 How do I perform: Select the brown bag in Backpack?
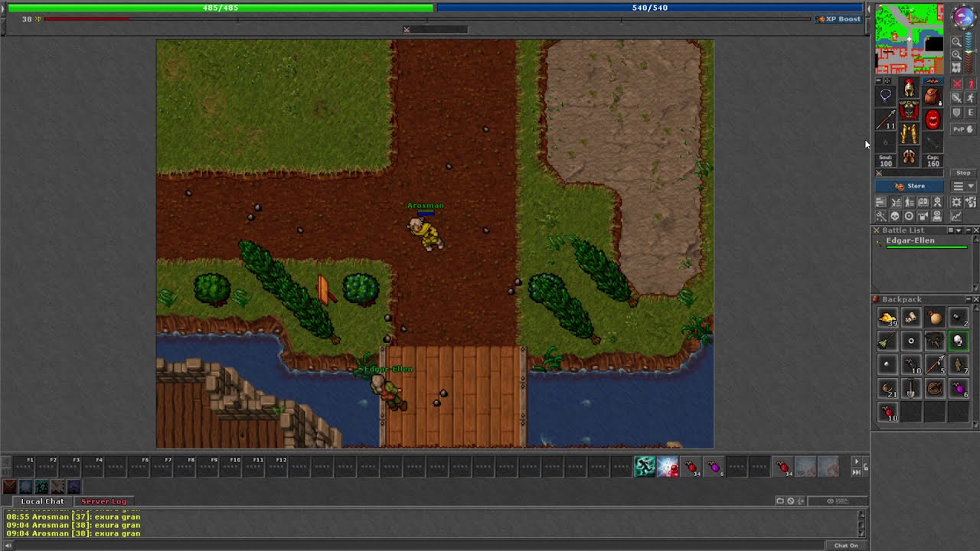click(935, 318)
